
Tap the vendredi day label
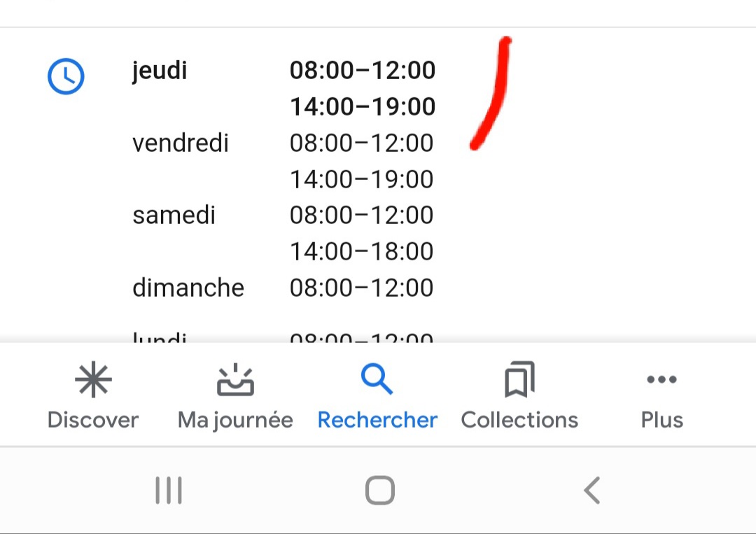tap(181, 143)
